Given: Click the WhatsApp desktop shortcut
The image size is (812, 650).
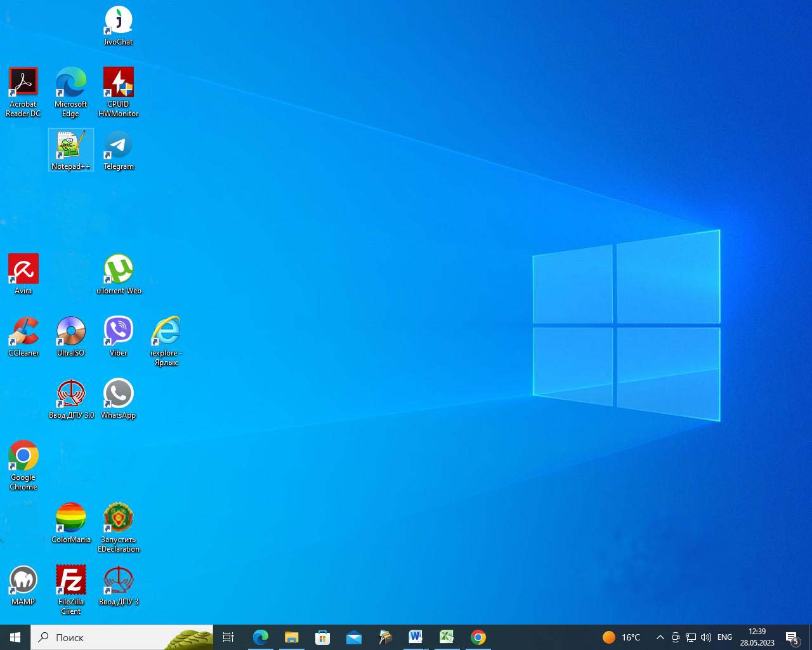Looking at the screenshot, I should 119,394.
